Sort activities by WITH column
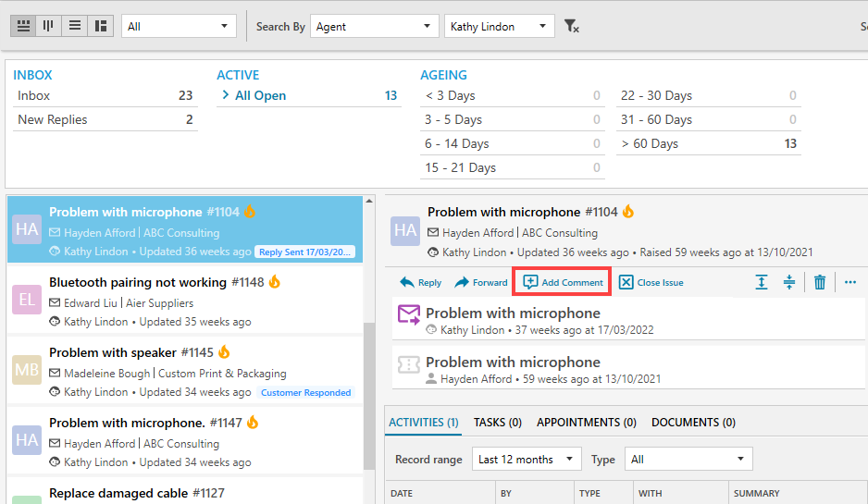This screenshot has height=504, width=868. [681, 493]
